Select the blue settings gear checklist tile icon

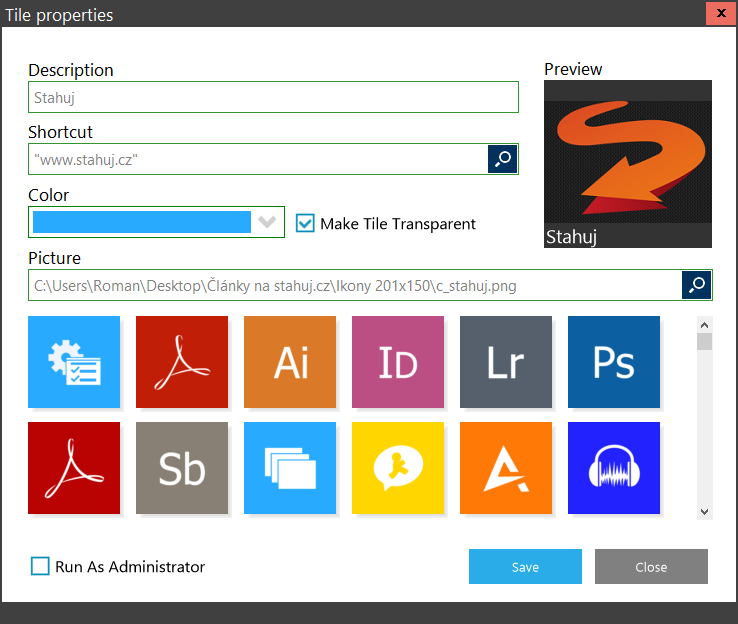[74, 362]
